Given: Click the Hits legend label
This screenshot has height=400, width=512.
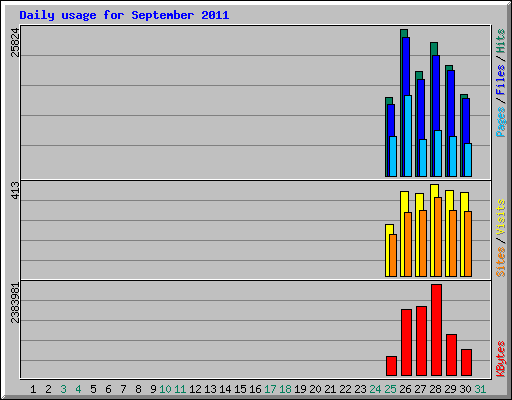Looking at the screenshot, I should coord(501,41).
